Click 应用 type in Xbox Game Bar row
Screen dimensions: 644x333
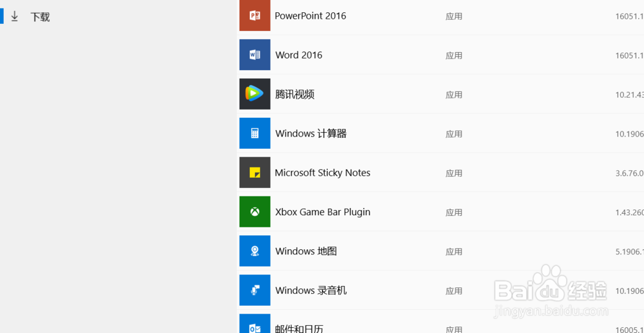[454, 213]
